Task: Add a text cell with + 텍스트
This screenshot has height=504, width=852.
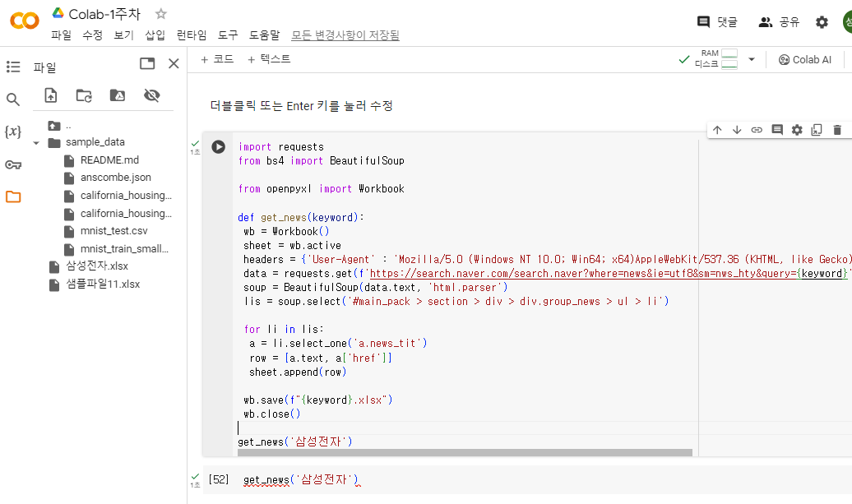Action: [269, 59]
